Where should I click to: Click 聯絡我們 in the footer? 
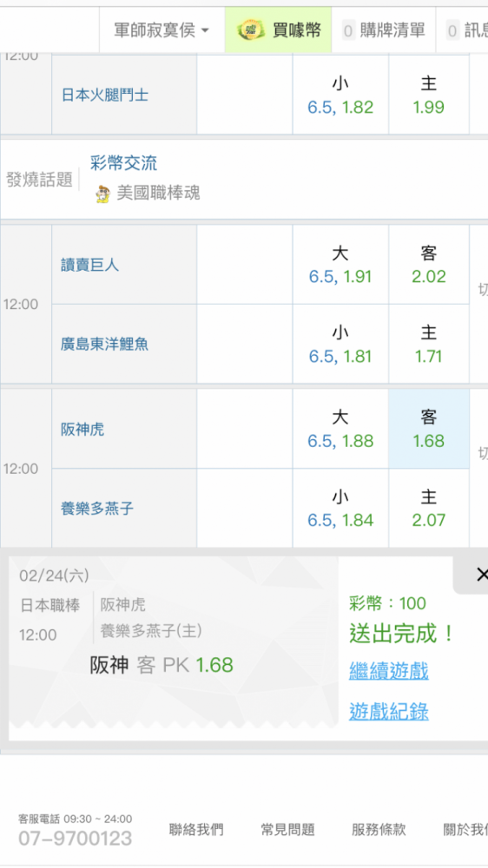[196, 829]
